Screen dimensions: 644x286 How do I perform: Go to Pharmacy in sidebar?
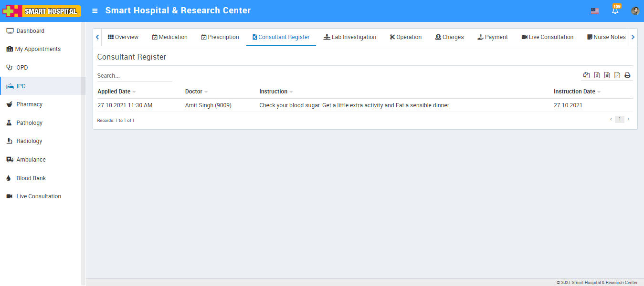tap(29, 104)
